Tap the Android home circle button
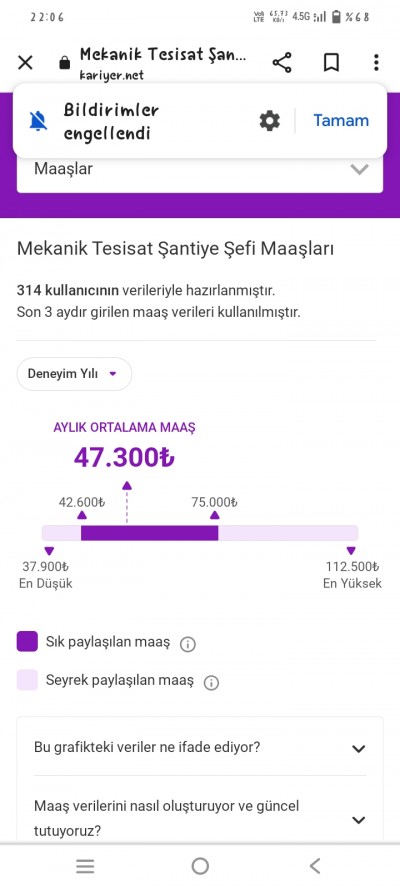 [200, 866]
